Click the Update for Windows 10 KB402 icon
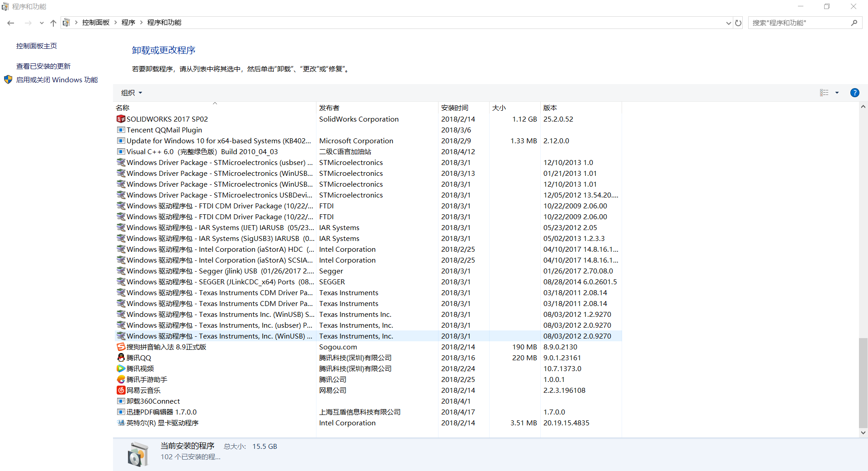The height and width of the screenshot is (471, 868). [x=121, y=141]
